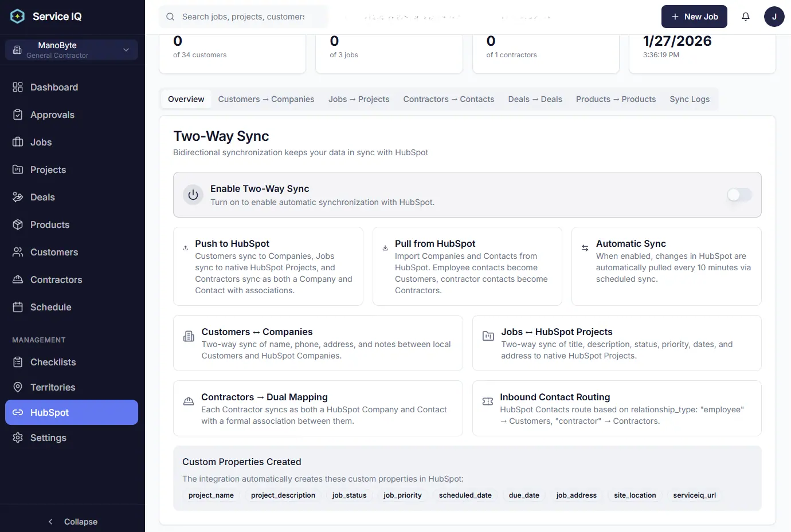Open the user avatar J menu
This screenshot has width=791, height=532.
tap(774, 17)
